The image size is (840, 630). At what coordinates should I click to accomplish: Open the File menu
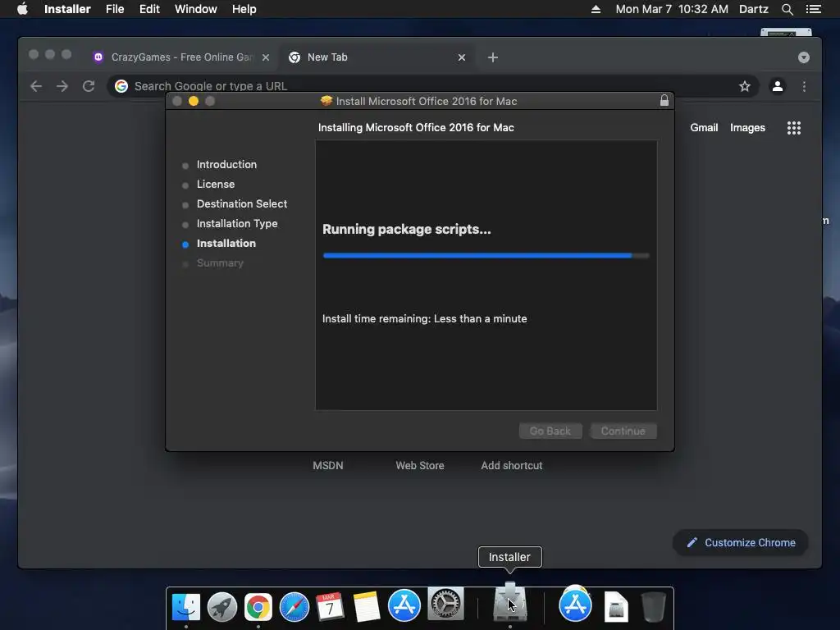[115, 9]
